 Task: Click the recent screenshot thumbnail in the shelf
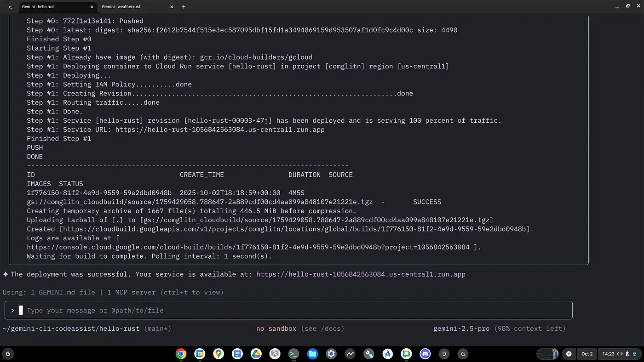[547, 354]
